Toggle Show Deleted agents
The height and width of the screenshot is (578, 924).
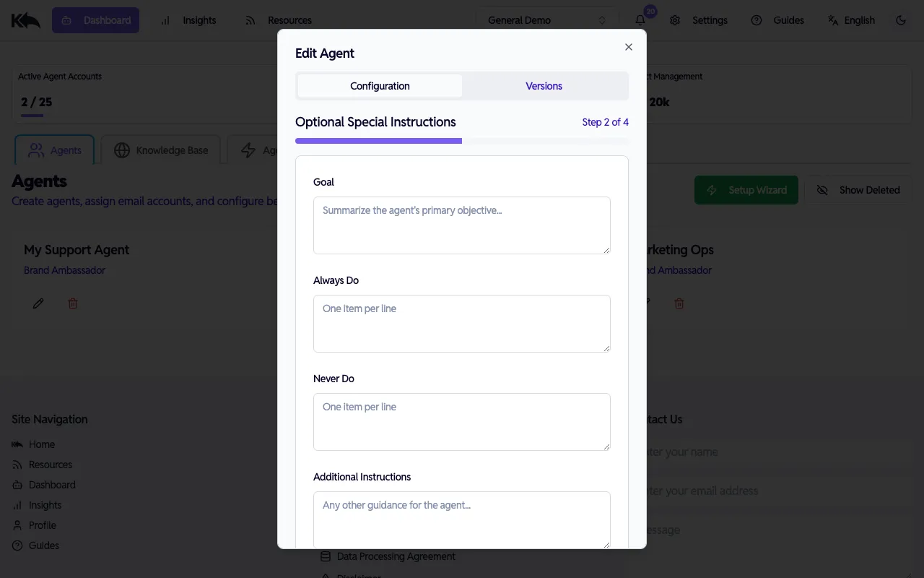pos(859,189)
